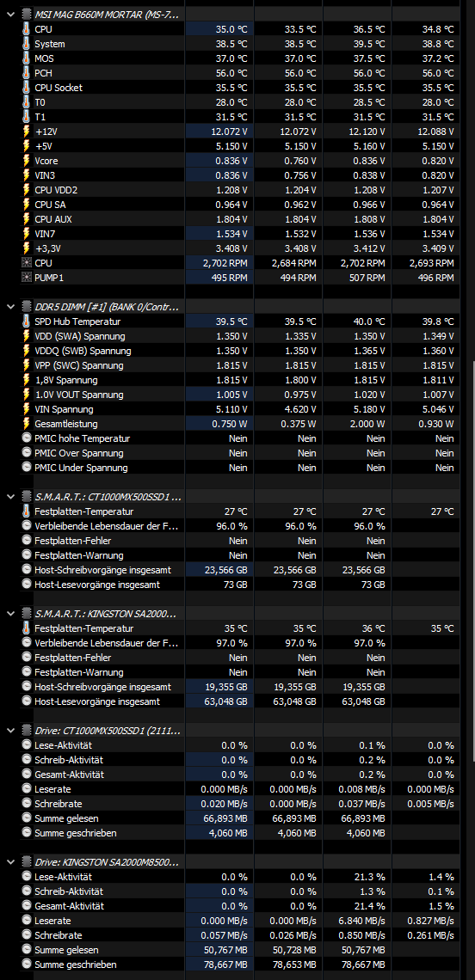Click the bolt icon beside +3,3V
The image size is (475, 980).
click(27, 248)
